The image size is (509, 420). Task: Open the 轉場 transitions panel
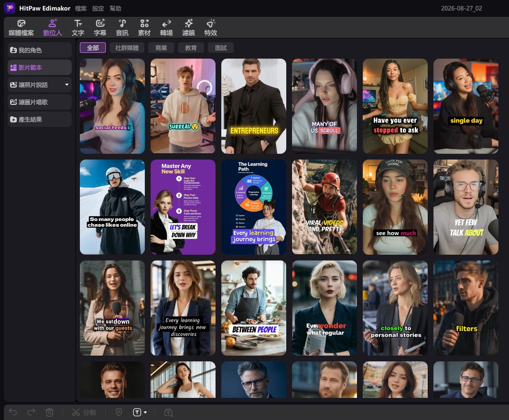166,27
